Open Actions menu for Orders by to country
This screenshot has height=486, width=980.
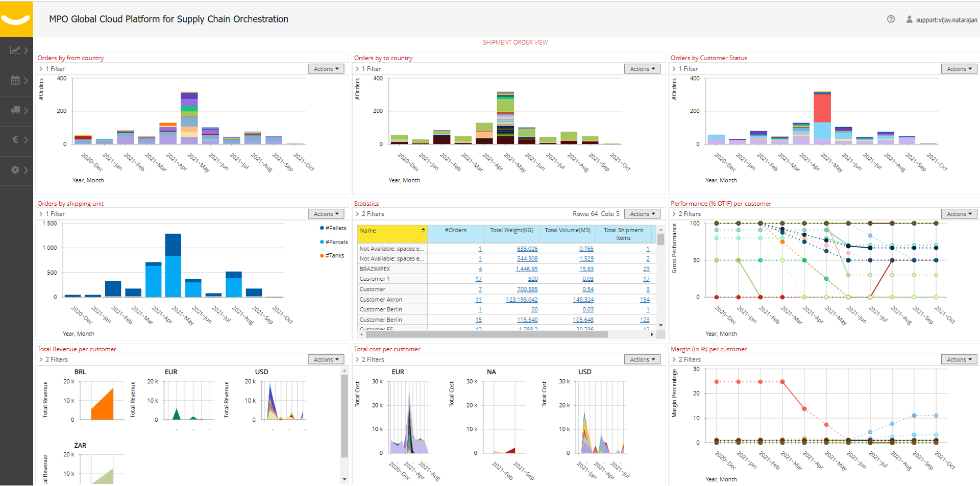pyautogui.click(x=643, y=69)
